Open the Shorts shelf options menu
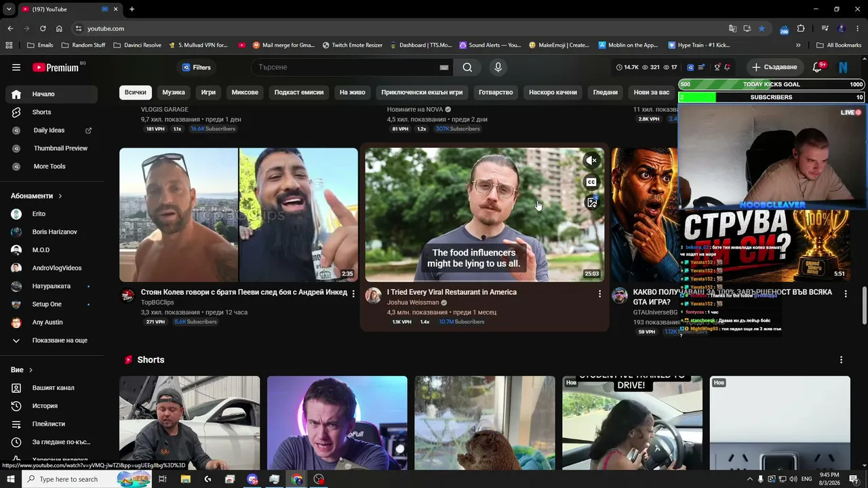 pos(841,360)
